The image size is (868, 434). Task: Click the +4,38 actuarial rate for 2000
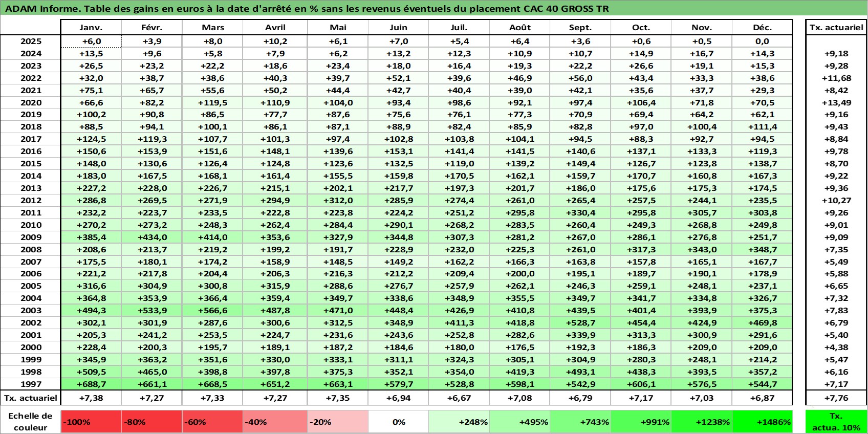(836, 347)
